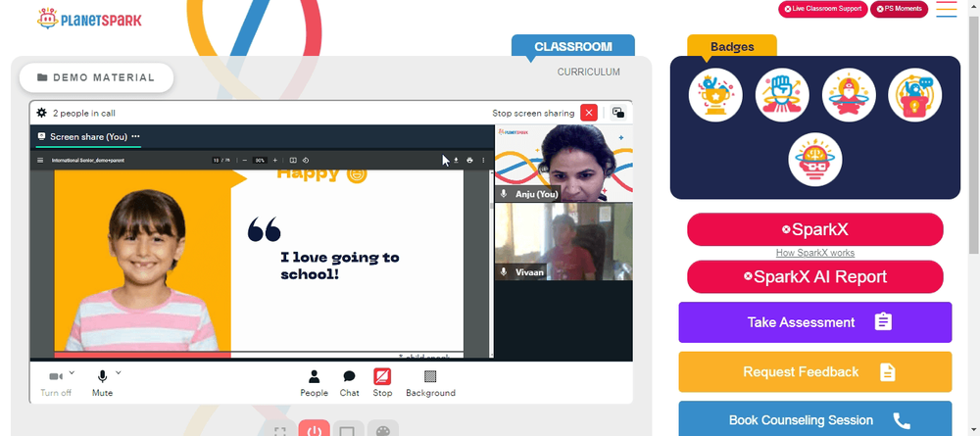
Task: Open the People panel
Action: [314, 383]
